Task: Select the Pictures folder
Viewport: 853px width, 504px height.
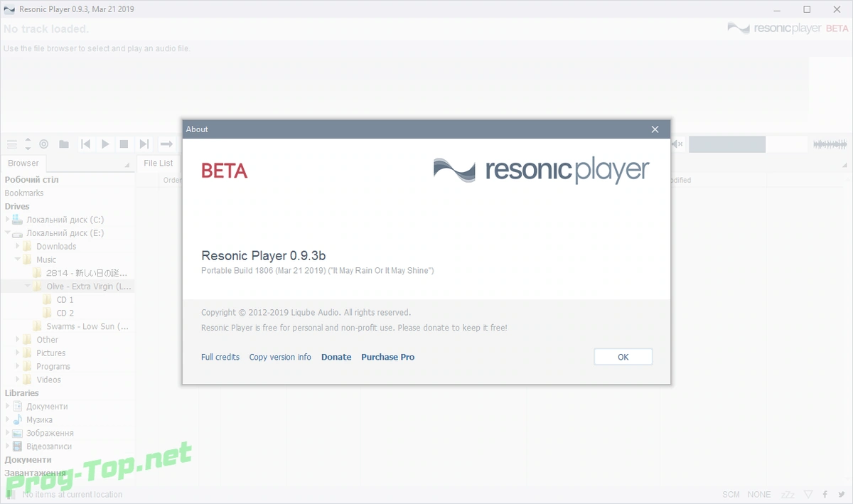Action: click(51, 353)
